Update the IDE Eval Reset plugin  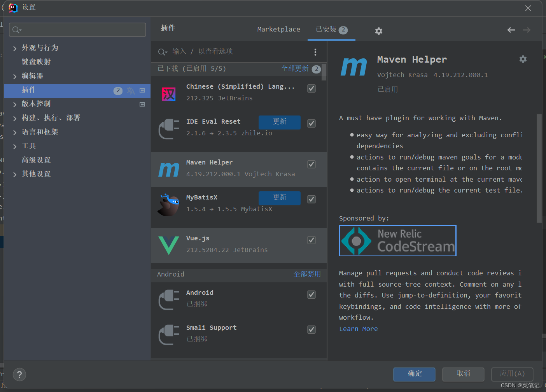coord(279,122)
